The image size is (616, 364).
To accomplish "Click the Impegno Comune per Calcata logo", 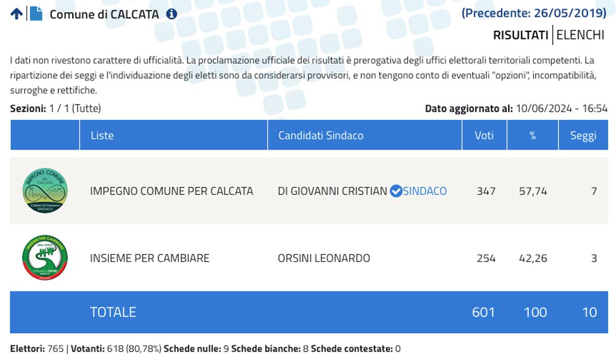I will coord(45,191).
